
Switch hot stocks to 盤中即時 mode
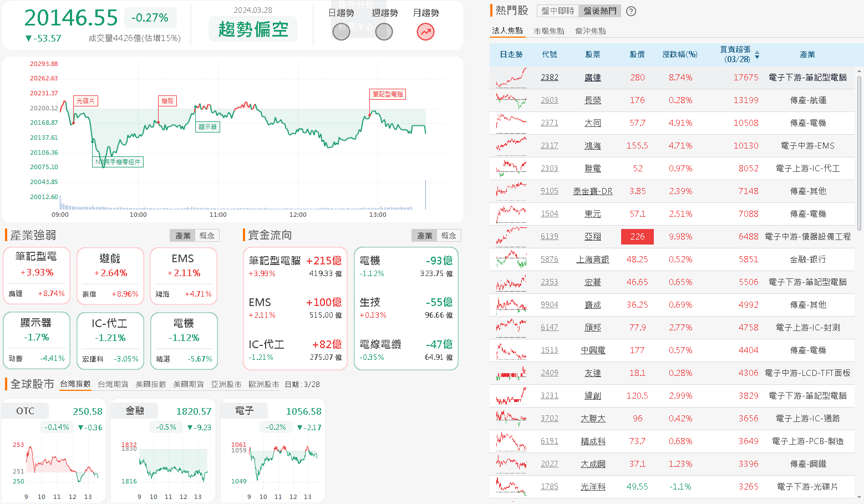(x=558, y=11)
